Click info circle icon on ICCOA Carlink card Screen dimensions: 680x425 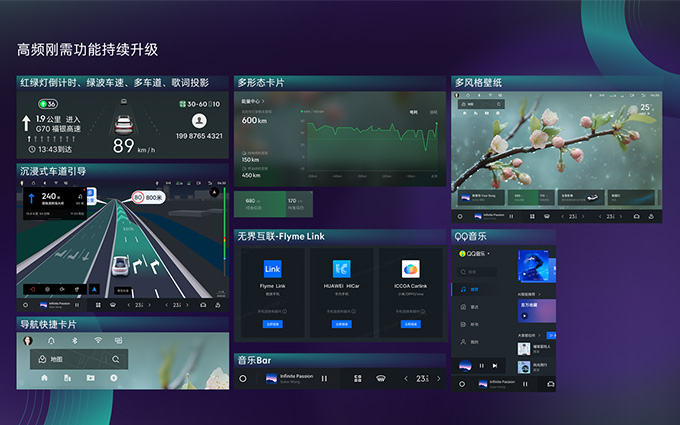coord(422,311)
